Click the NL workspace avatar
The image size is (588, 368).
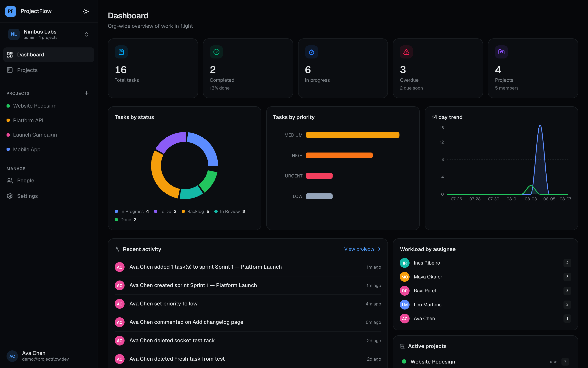pyautogui.click(x=14, y=34)
